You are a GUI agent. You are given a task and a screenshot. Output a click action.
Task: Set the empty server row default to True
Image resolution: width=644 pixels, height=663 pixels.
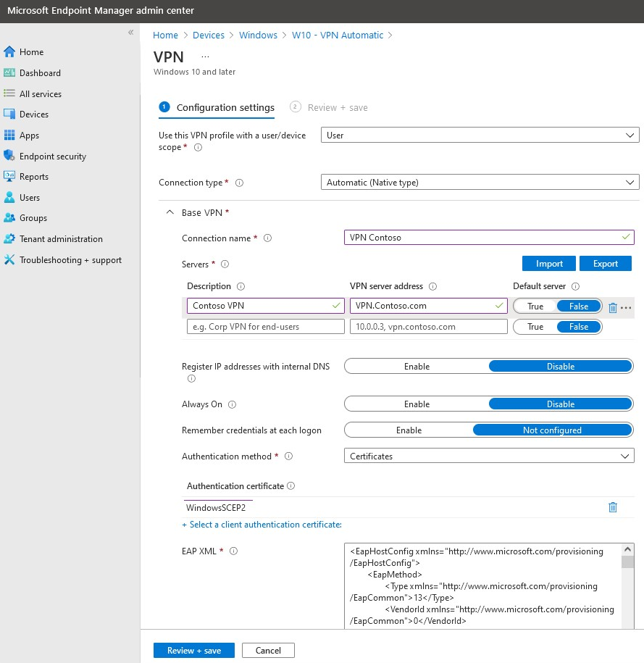click(535, 327)
